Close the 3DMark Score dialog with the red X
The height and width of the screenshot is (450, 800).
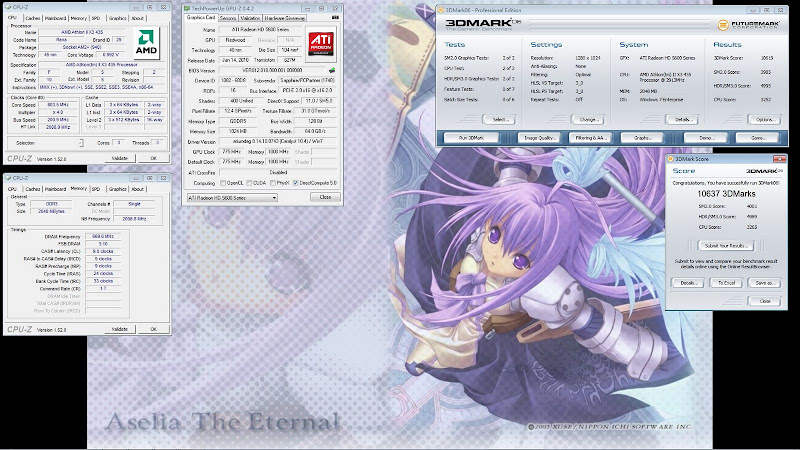pos(779,159)
